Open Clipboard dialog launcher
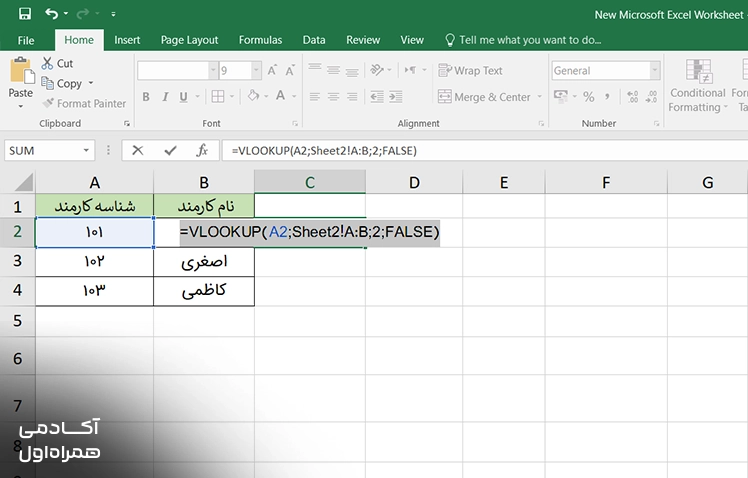Viewport: 748px width, 478px height. coord(127,124)
